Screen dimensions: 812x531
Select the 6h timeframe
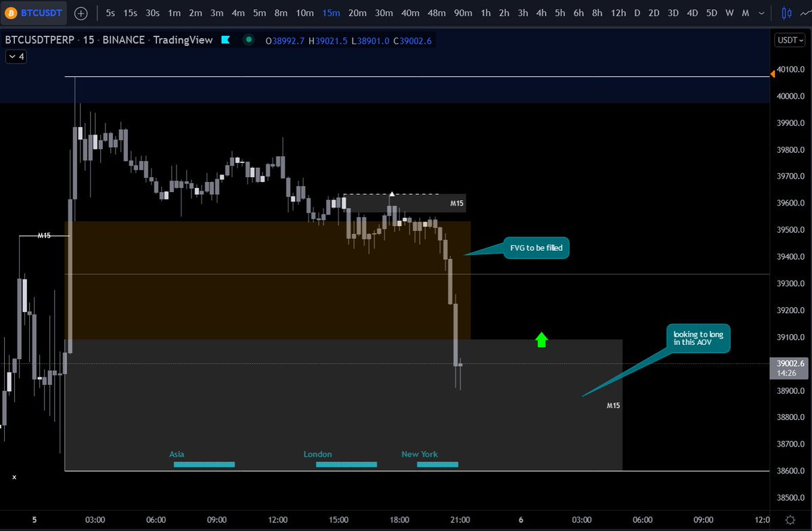point(578,13)
